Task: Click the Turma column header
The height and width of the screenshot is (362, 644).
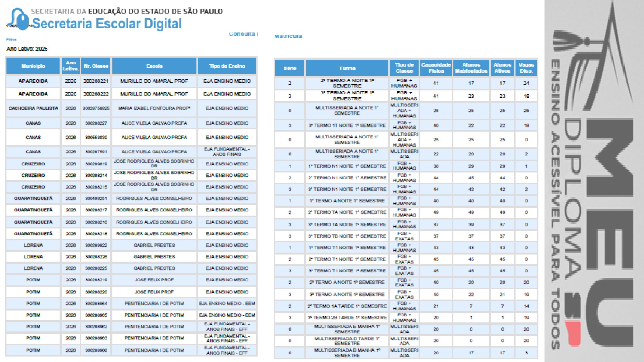Action: [347, 68]
